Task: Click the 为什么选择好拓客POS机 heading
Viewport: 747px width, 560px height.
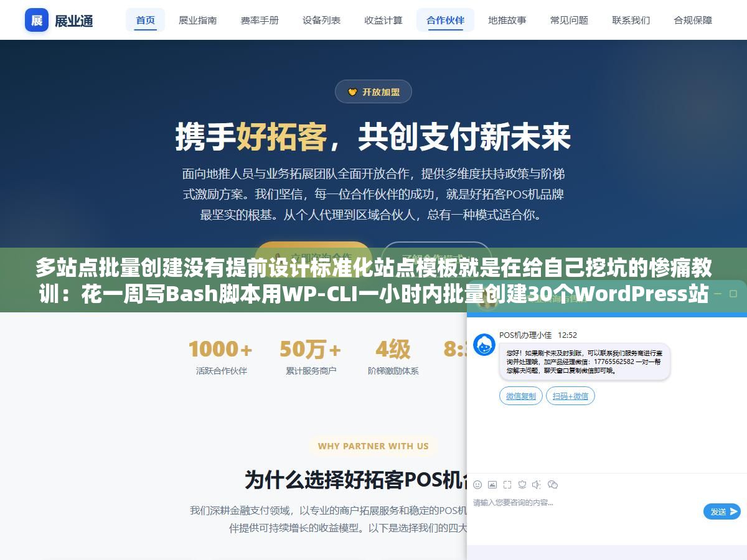Action: tap(356, 480)
